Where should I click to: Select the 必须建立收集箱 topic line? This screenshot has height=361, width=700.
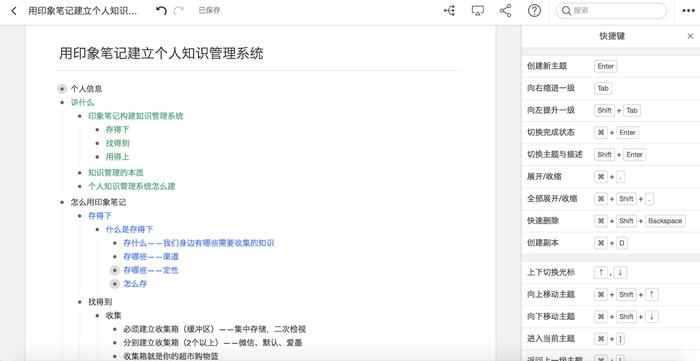pos(214,329)
